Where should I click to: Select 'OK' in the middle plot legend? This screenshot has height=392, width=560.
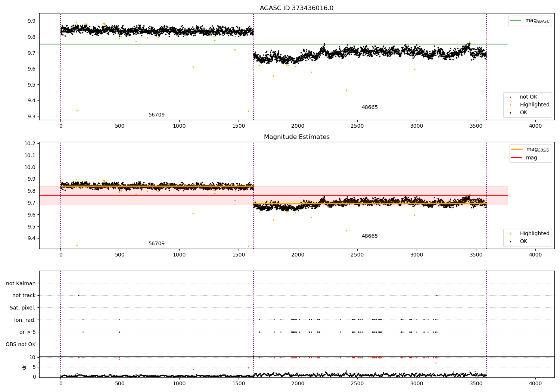[x=523, y=242]
